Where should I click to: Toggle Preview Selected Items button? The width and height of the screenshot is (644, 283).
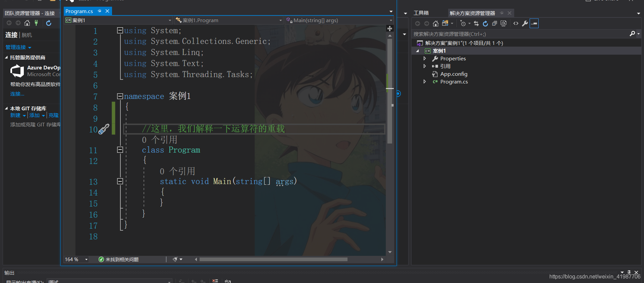click(x=534, y=23)
